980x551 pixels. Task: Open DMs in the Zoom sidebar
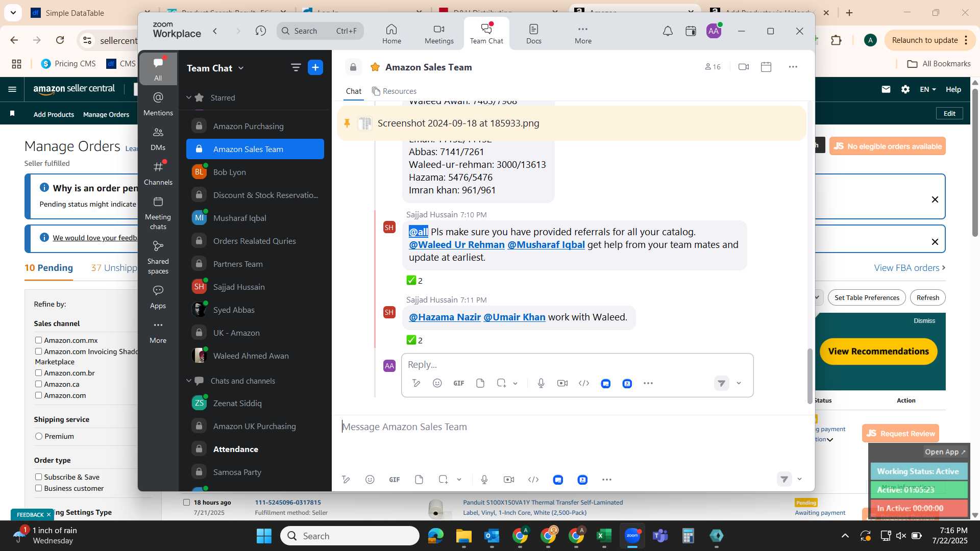[x=158, y=139]
